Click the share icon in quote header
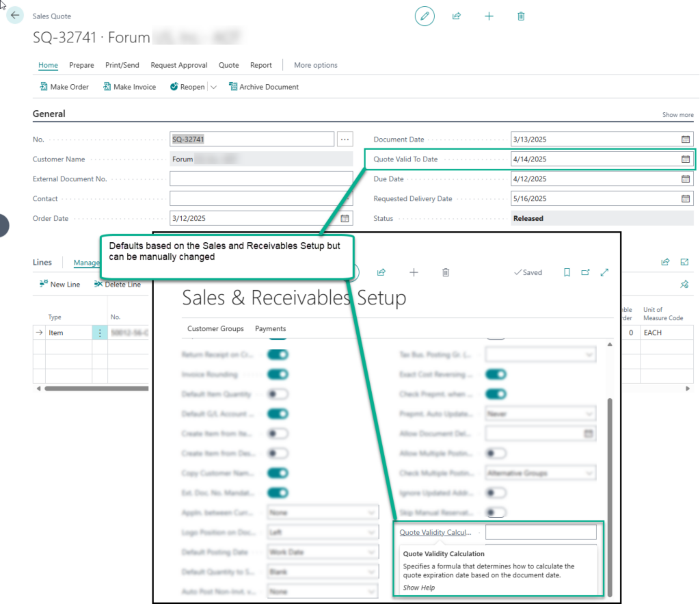700x604 pixels. [x=457, y=16]
